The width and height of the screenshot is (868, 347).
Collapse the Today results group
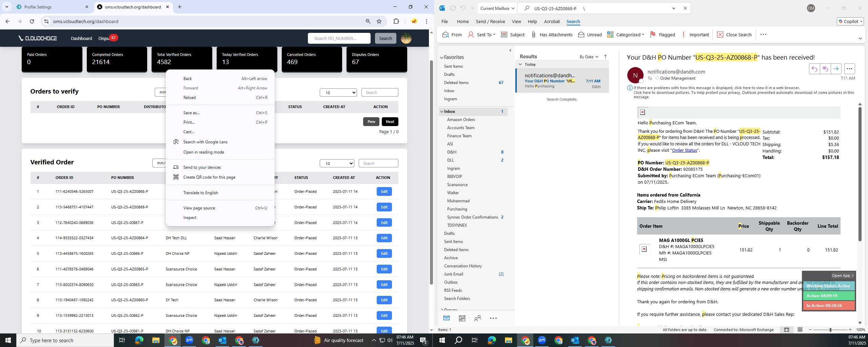pos(520,64)
